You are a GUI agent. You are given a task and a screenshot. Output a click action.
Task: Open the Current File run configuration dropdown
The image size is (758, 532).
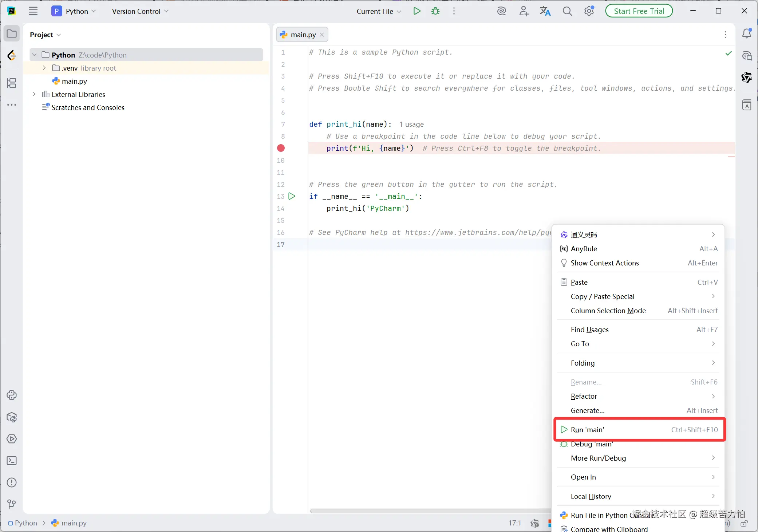[379, 11]
